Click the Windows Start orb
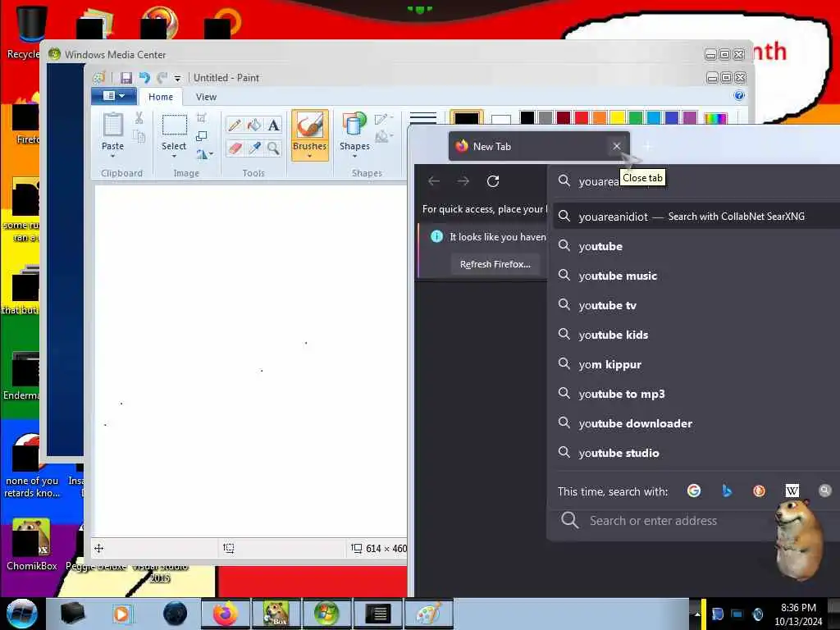Viewport: 840px width, 630px height. [21, 614]
